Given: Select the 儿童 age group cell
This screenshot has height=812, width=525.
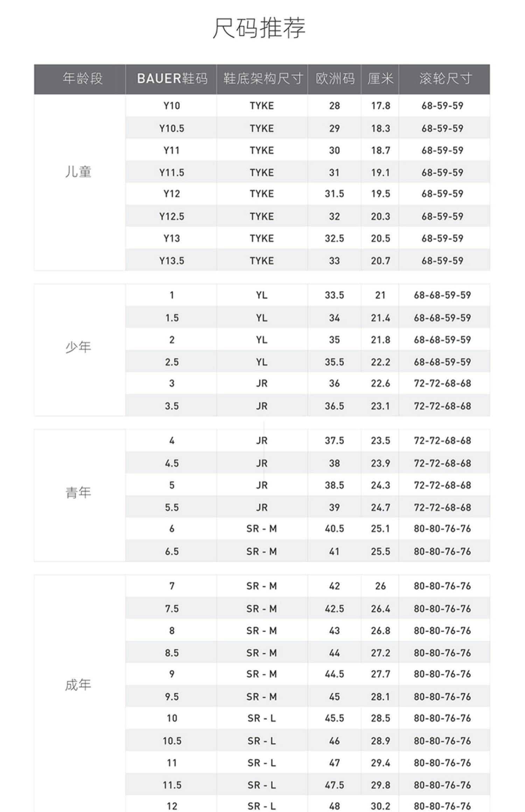Looking at the screenshot, I should click(x=78, y=172).
